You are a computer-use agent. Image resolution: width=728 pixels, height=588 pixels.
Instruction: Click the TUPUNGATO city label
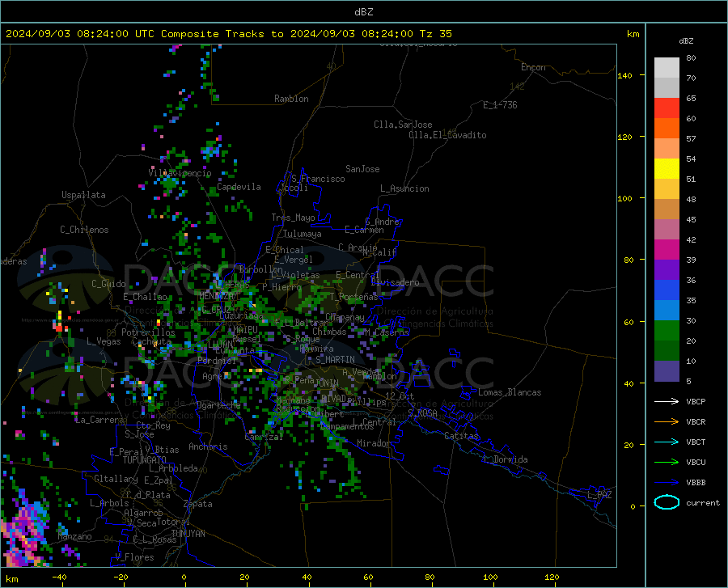(x=145, y=460)
